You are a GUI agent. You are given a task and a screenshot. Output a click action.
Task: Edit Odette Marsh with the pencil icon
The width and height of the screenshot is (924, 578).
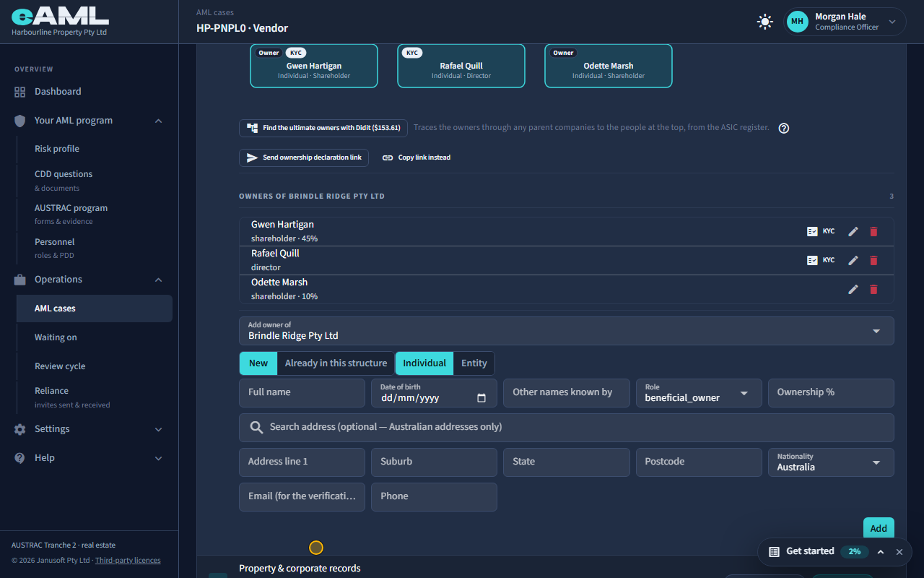click(x=853, y=289)
